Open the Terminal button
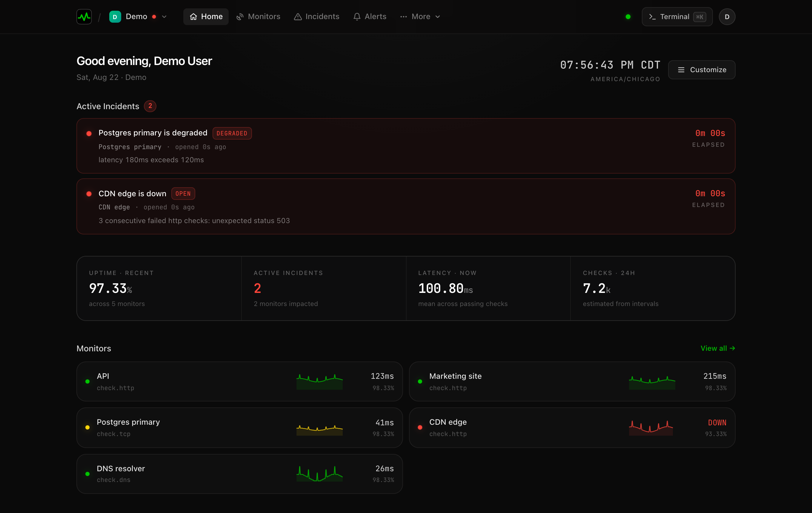This screenshot has height=513, width=812. 677,16
